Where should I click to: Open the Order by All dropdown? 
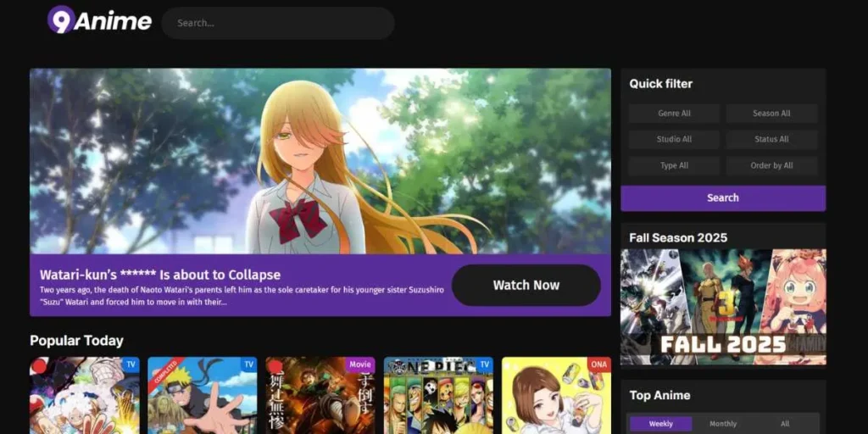[771, 165]
